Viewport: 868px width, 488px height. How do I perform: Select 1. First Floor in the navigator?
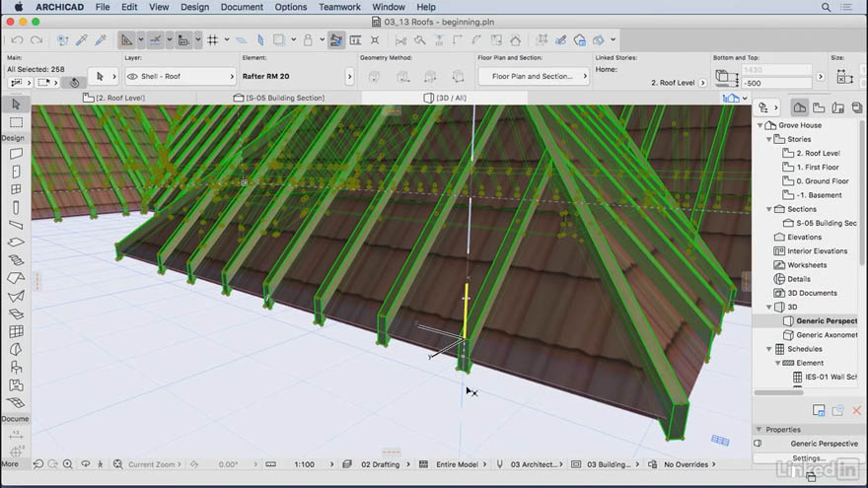[818, 167]
